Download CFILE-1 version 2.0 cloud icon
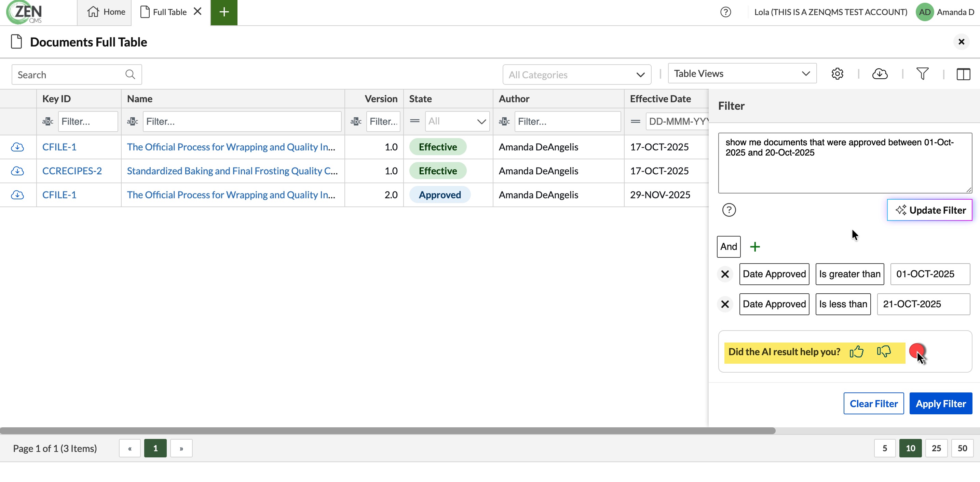Screen dimensions: 980x482 click(17, 195)
